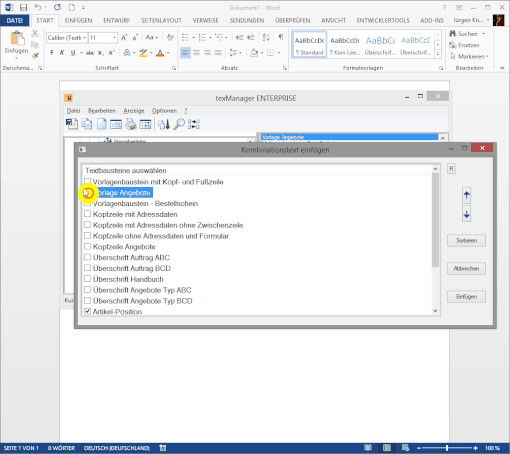The height and width of the screenshot is (454, 510).
Task: Switch to SEITENLAYOUT ribbon tab
Action: coord(161,21)
